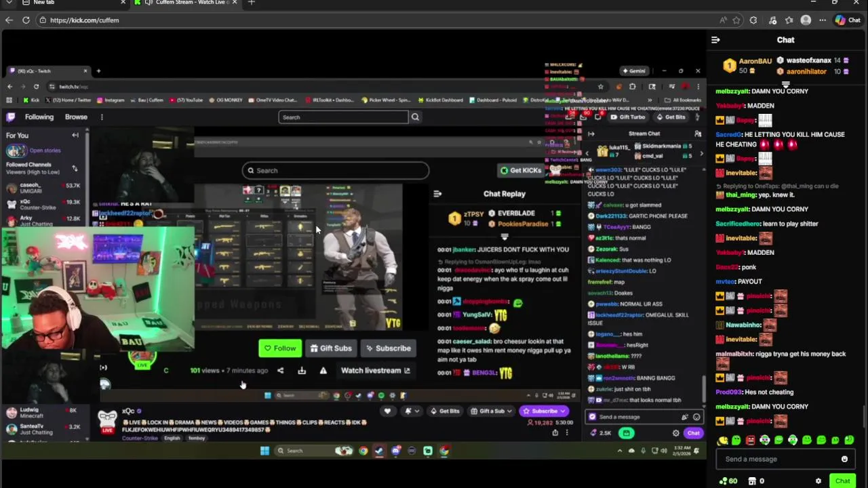868x488 pixels.
Task: Open xQc notification bell dropdown
Action: (x=410, y=411)
